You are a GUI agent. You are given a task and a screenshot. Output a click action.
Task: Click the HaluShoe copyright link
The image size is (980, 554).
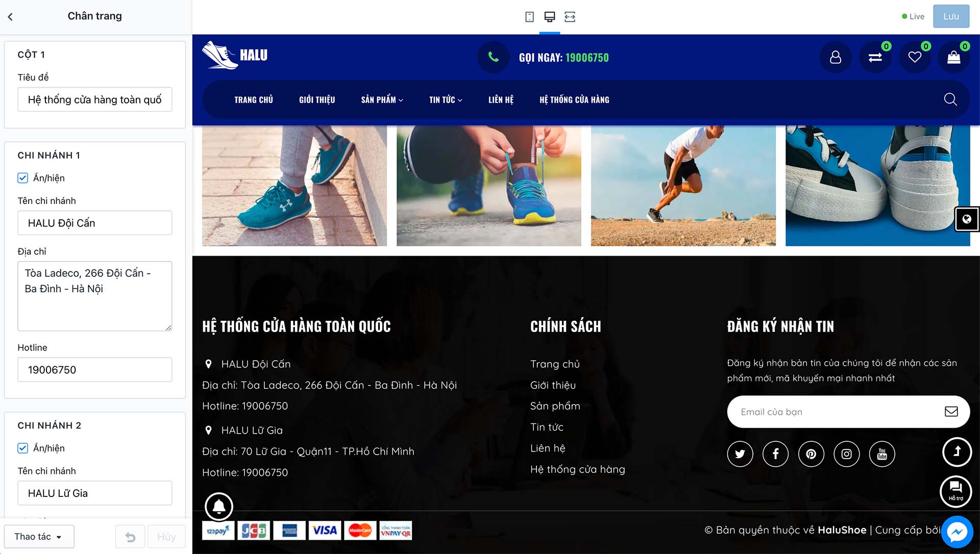coord(842,530)
